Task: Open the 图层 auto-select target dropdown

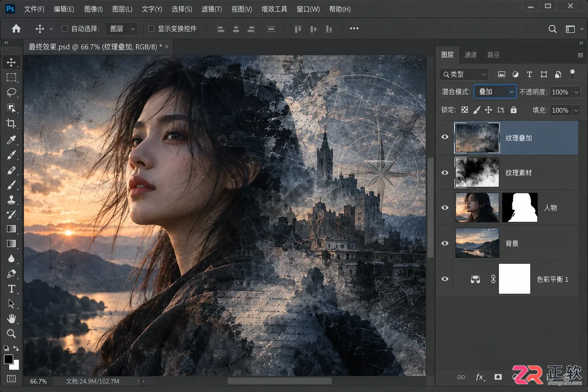Action: pos(121,29)
